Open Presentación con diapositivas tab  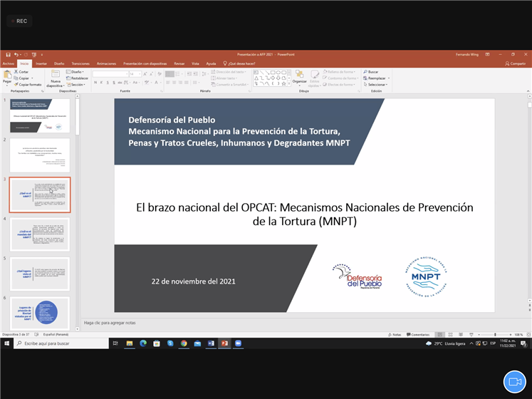pos(145,63)
